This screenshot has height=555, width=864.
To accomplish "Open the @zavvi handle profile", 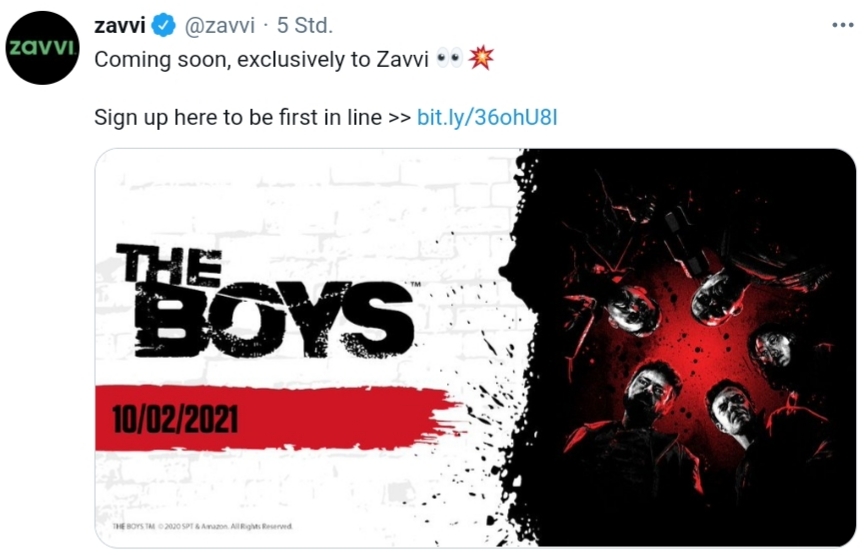I will (x=218, y=25).
